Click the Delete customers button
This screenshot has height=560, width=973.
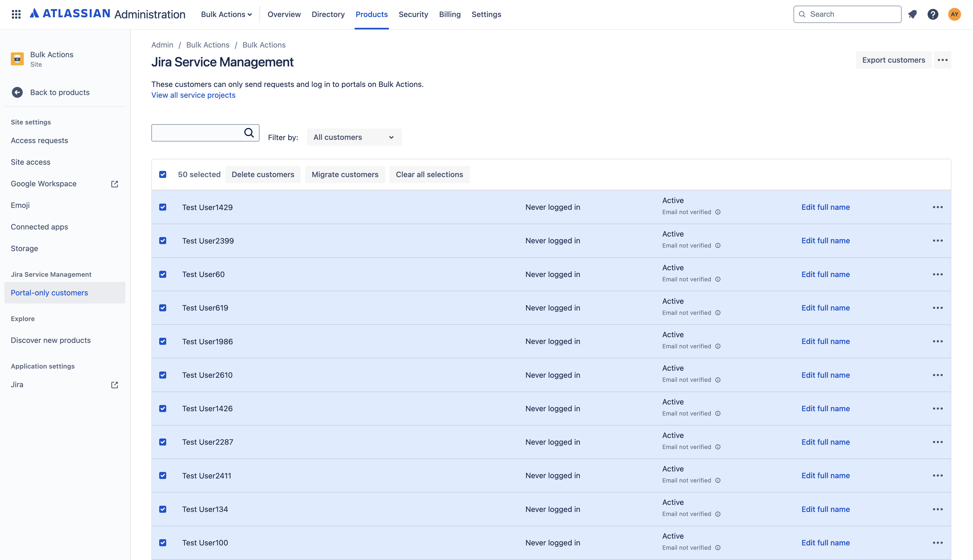coord(263,174)
